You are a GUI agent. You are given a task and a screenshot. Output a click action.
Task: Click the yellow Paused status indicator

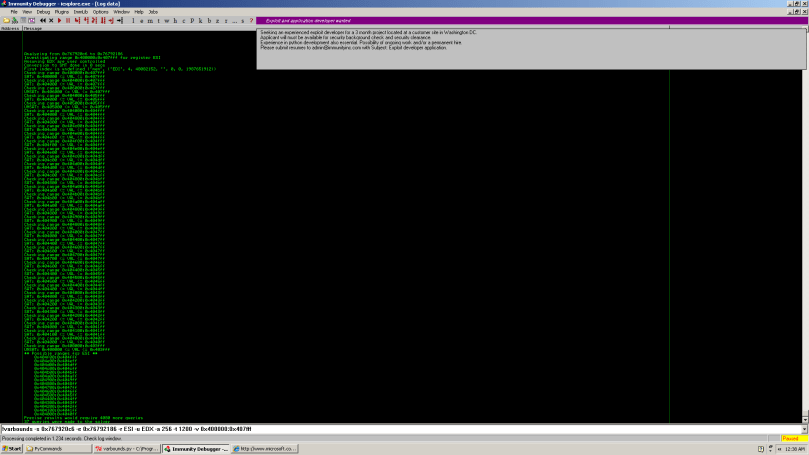[x=789, y=438]
